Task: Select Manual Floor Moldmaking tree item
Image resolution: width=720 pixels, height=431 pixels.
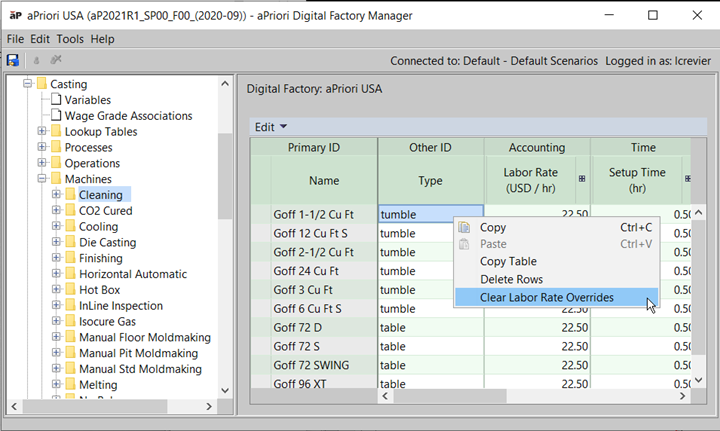Action: click(145, 337)
